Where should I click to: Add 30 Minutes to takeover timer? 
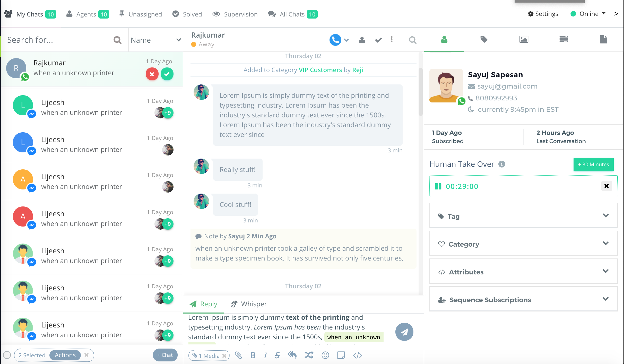593,164
